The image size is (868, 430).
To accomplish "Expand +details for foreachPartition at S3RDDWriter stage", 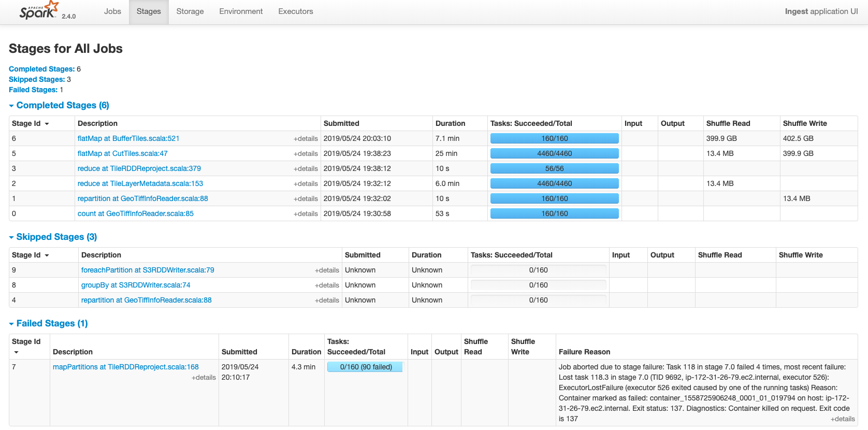I will pos(327,270).
